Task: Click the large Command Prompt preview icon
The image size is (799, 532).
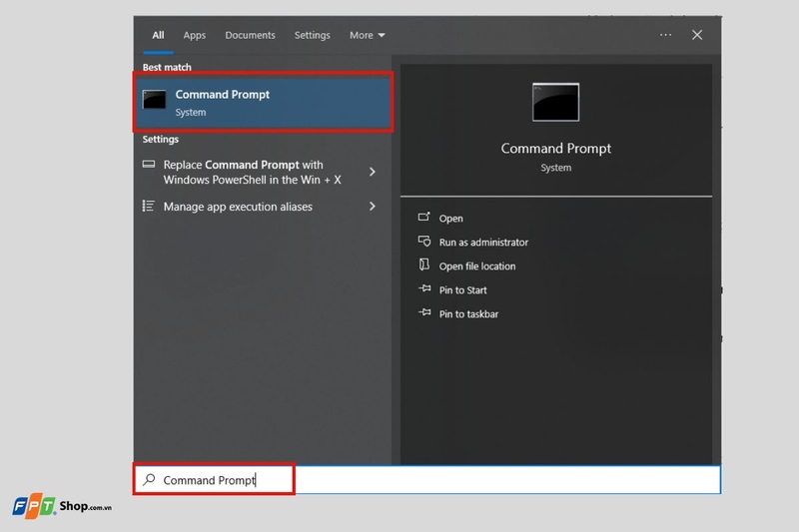Action: pyautogui.click(x=555, y=103)
